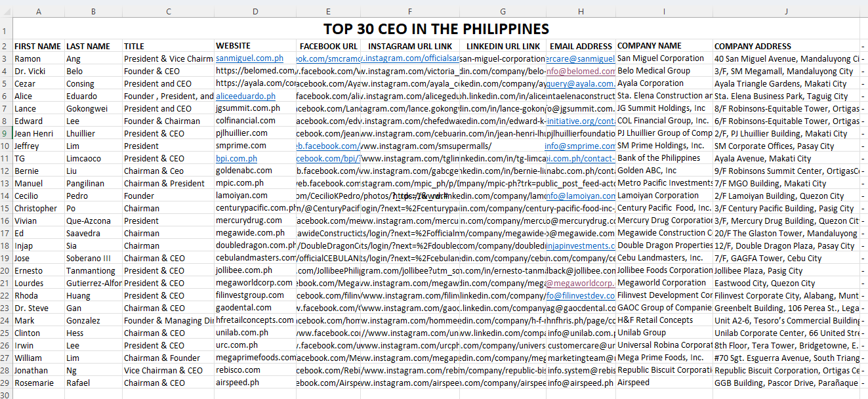Image resolution: width=868 pixels, height=399 pixels.
Task: Open the ayala.com email link
Action: coord(581,83)
